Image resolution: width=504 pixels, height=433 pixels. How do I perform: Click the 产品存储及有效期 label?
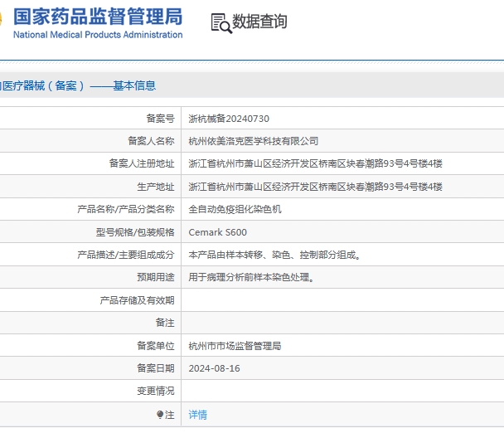pyautogui.click(x=137, y=300)
